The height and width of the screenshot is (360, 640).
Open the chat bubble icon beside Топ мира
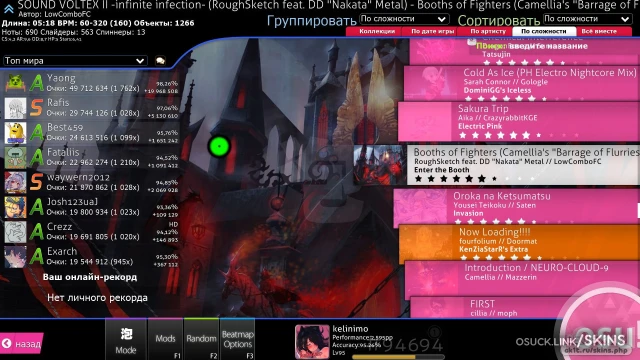tap(160, 61)
